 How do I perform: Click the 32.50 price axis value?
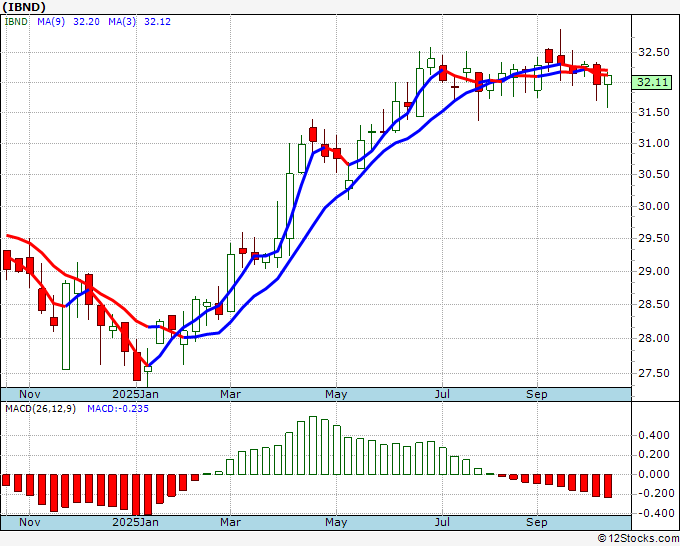654,52
